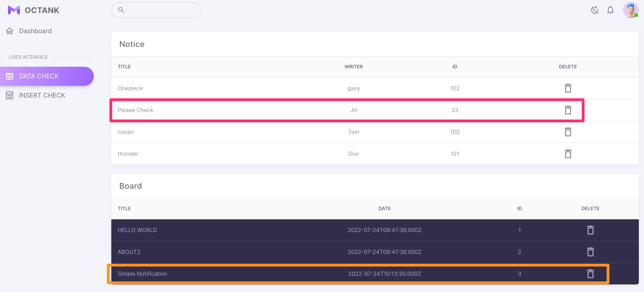The image size is (644, 292).
Task: Select the INSERT CHECK menu item
Action: pos(42,95)
